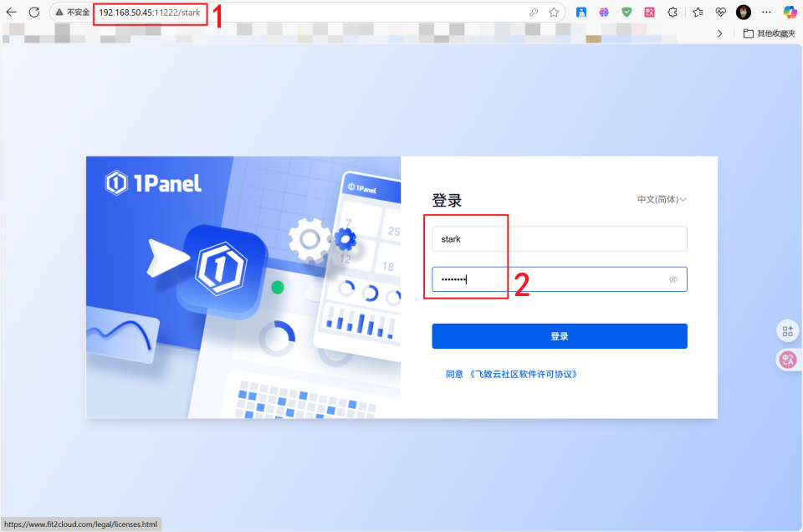Bookmark this page with the star icon
803x532 pixels.
click(554, 13)
